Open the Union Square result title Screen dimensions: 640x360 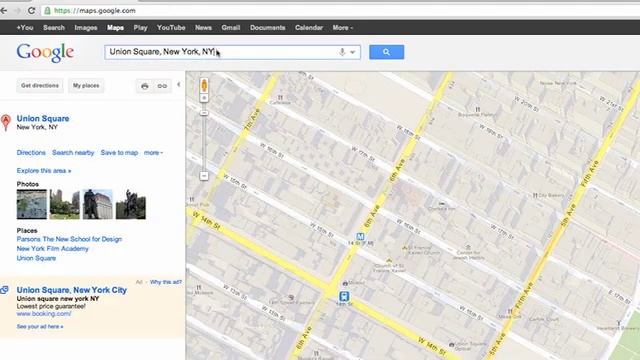point(43,118)
